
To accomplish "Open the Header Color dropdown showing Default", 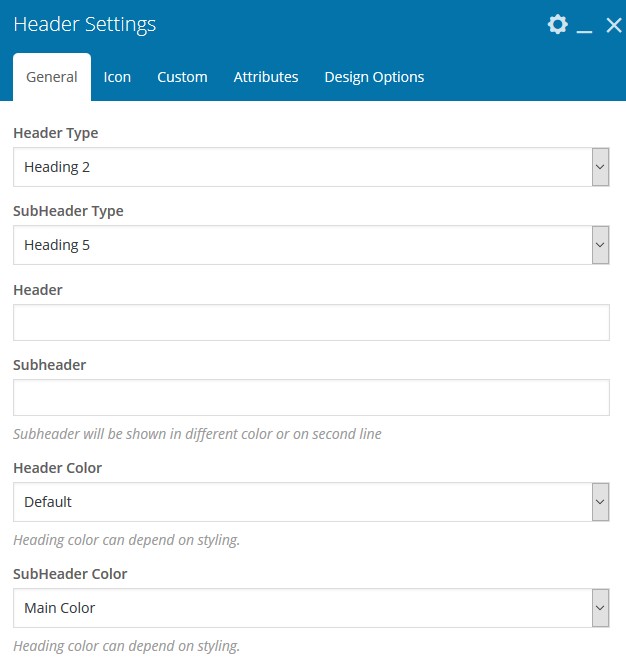I will 311,502.
